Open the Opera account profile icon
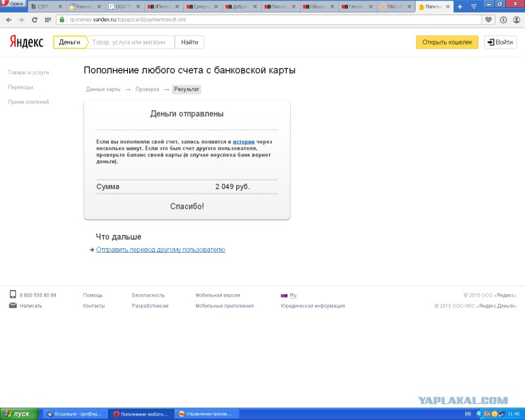The width and height of the screenshot is (525, 420). 516,20
